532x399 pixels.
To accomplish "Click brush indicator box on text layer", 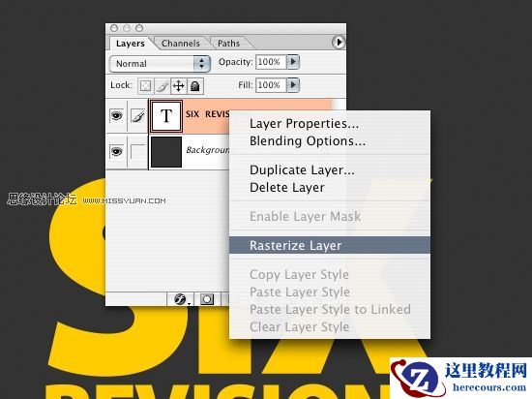I will tap(137, 116).
